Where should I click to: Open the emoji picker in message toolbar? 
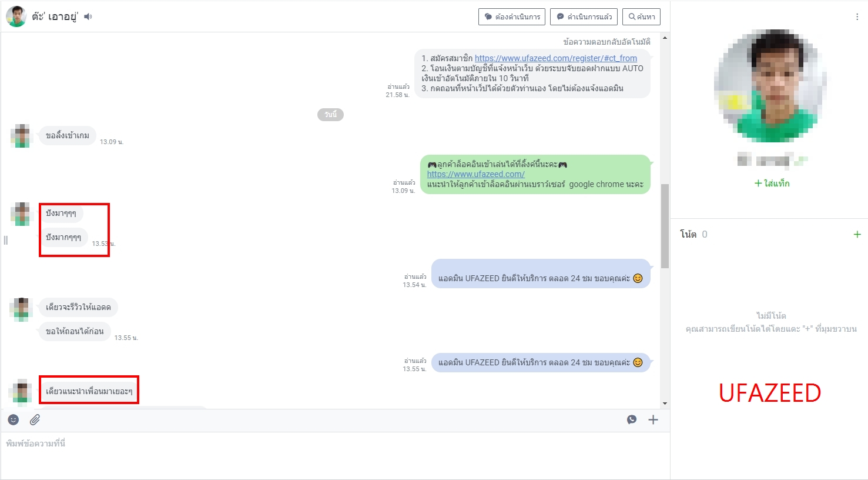pyautogui.click(x=14, y=419)
